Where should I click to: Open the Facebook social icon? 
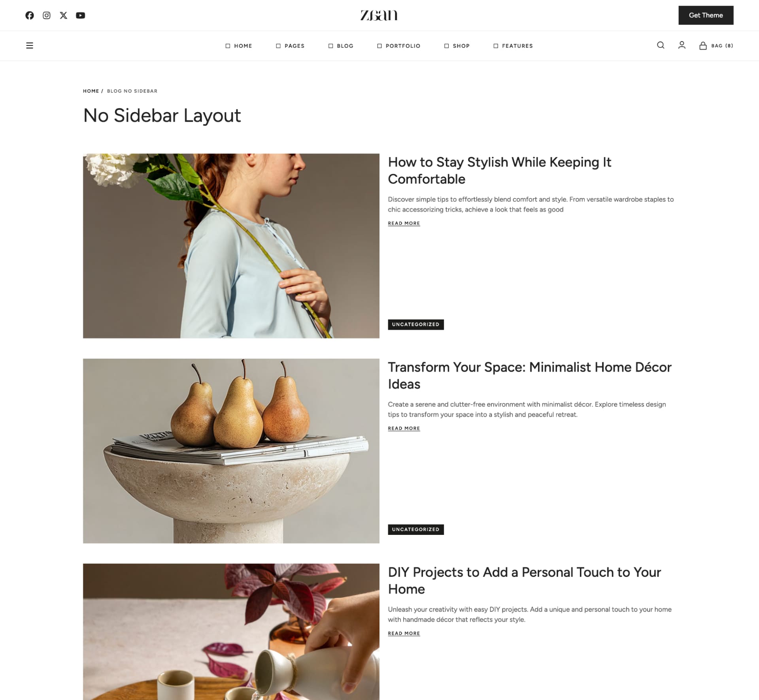coord(30,15)
